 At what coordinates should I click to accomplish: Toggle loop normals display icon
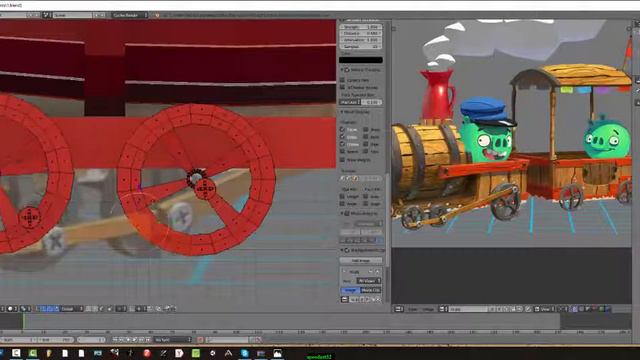pyautogui.click(x=349, y=178)
